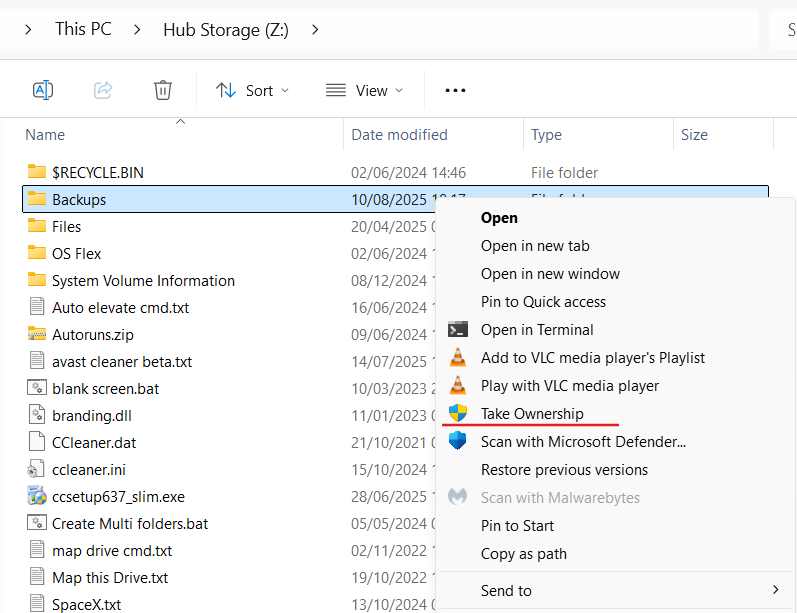Image resolution: width=797 pixels, height=613 pixels.
Task: Select Open in new tab
Action: (x=535, y=246)
